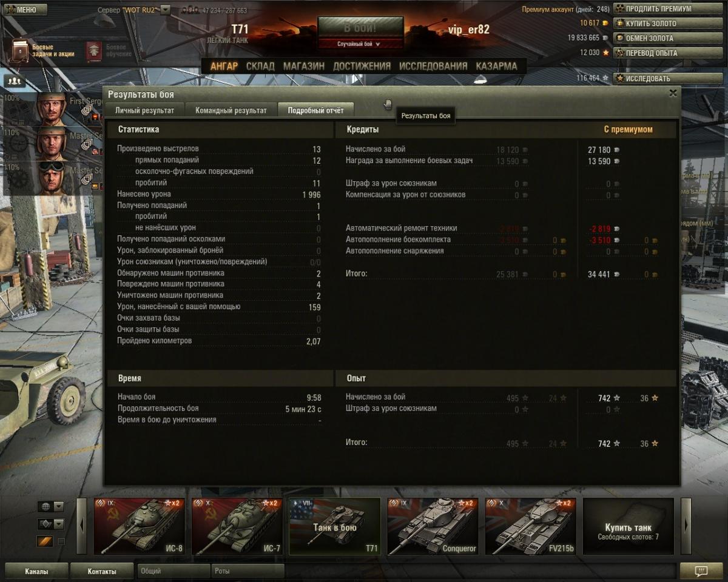The height and width of the screenshot is (582, 728).
Task: Go to the ДОСТИЖЕНИЯ tab
Action: pyautogui.click(x=362, y=66)
